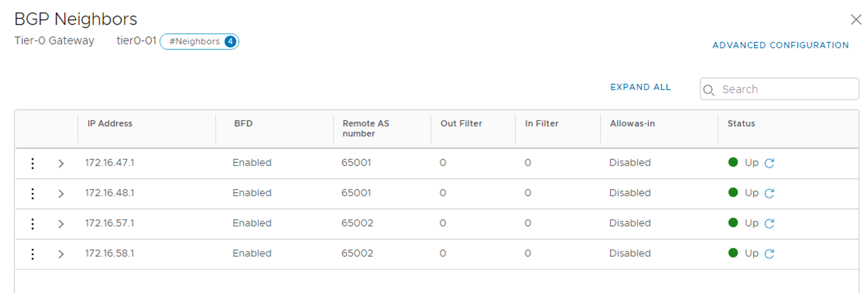This screenshot has width=868, height=293.
Task: Expand the 172.16.58.1 neighbor row
Action: pos(61,254)
